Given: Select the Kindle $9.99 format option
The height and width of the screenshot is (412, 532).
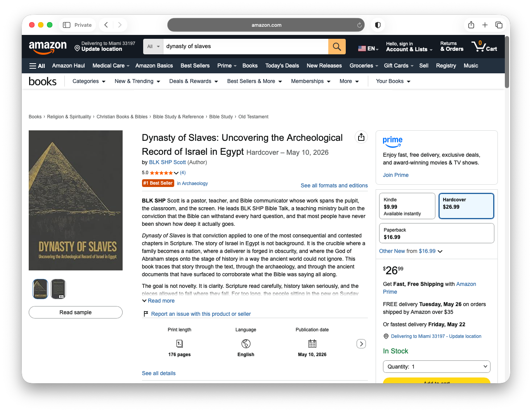Looking at the screenshot, I should coord(407,206).
